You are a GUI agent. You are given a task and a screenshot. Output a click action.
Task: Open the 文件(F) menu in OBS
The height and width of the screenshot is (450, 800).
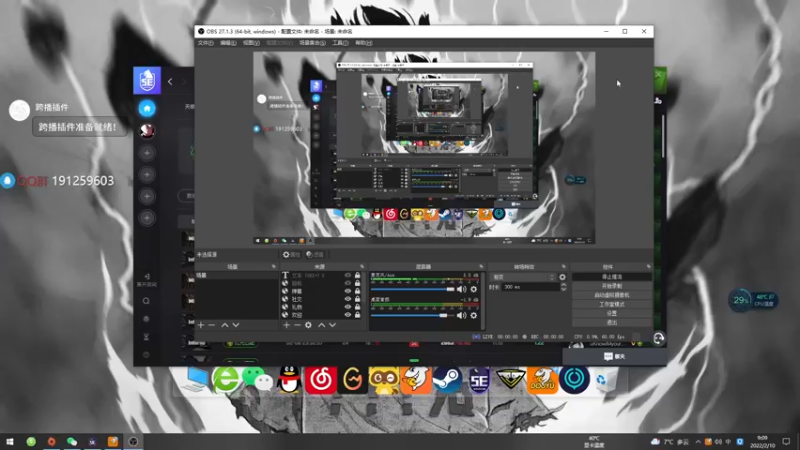(206, 43)
